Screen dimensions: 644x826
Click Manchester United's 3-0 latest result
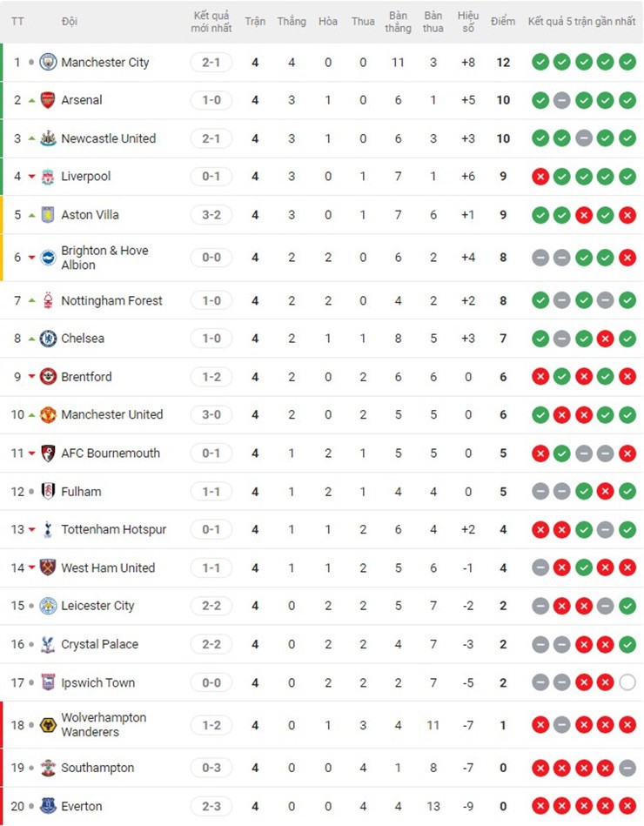211,414
